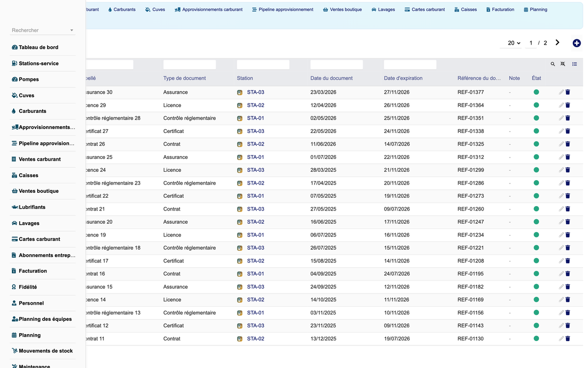Click the magnifier search icon in table header
The width and height of the screenshot is (588, 368).
(553, 64)
